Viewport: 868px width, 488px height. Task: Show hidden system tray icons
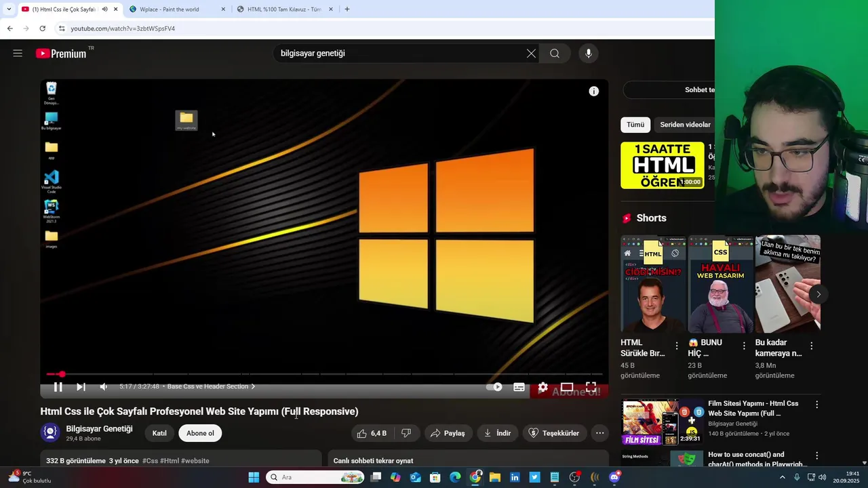tap(782, 477)
